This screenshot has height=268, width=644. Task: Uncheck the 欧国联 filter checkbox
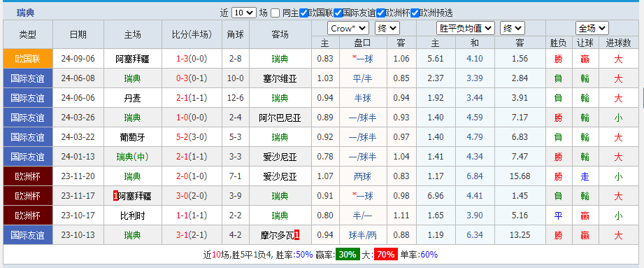pyautogui.click(x=304, y=13)
